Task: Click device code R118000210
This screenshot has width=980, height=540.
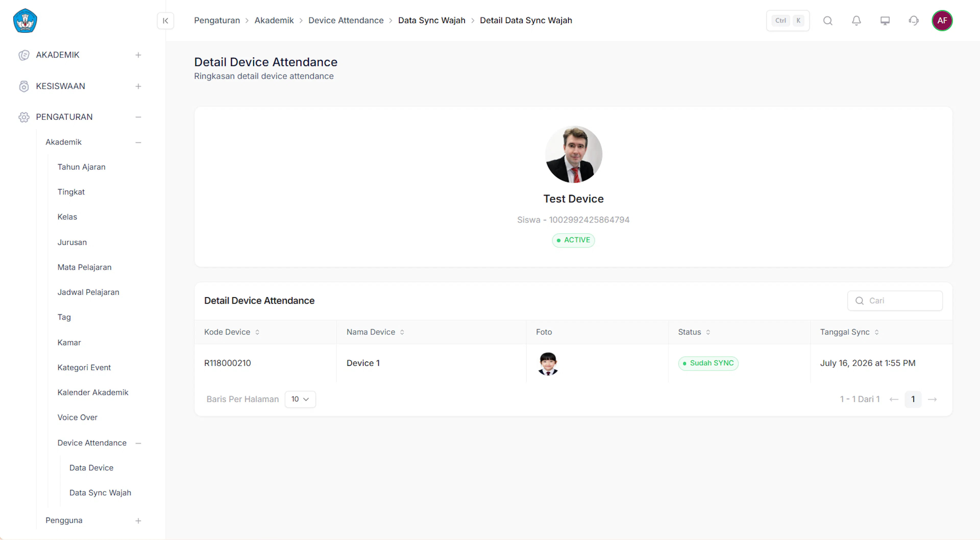Action: coord(227,363)
